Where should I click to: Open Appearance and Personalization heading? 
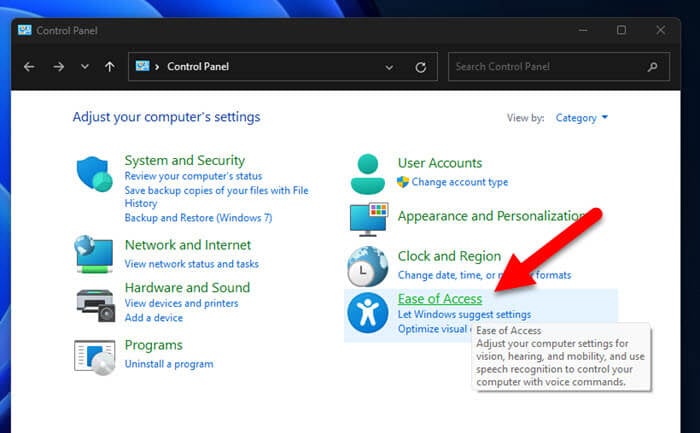point(490,216)
